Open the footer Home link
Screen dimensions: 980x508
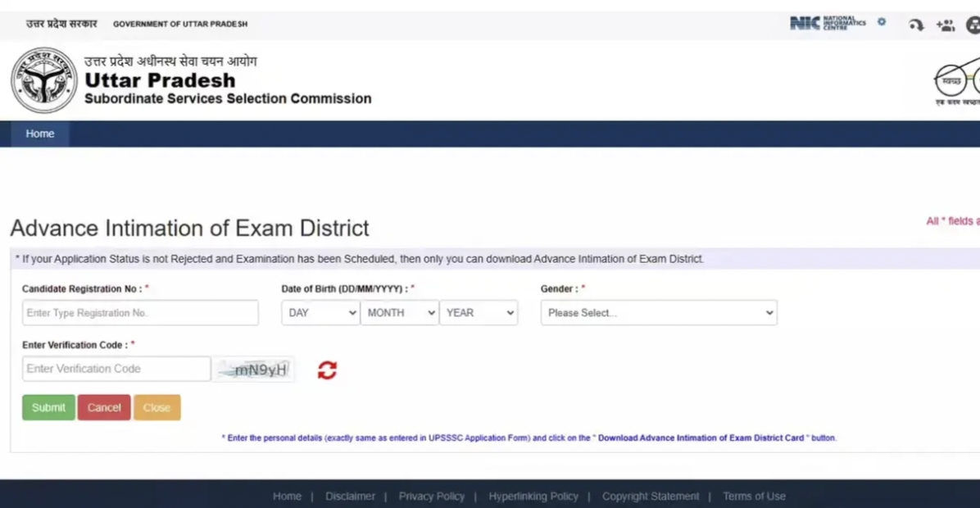point(287,497)
